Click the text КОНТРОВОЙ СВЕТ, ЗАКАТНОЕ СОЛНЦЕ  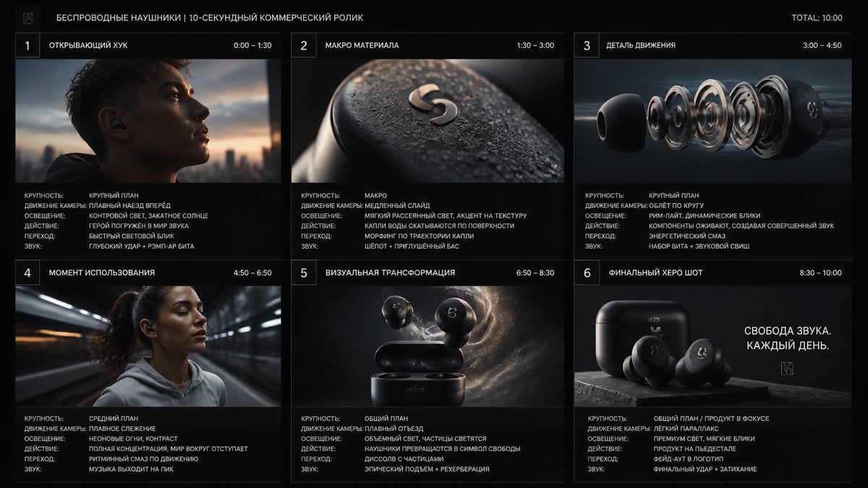[148, 215]
